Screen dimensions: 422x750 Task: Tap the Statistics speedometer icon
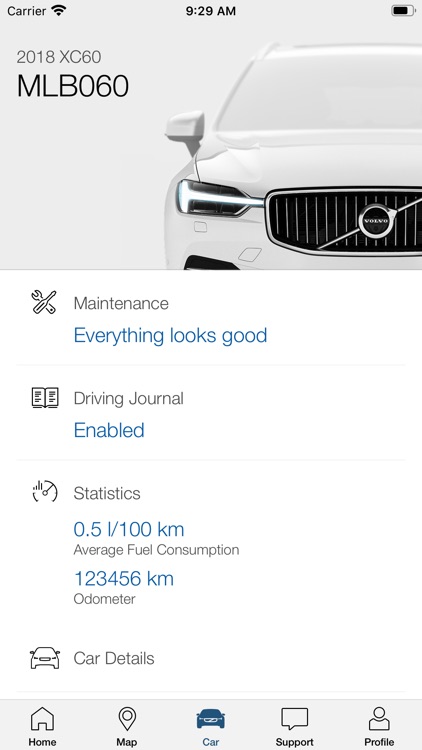(45, 491)
